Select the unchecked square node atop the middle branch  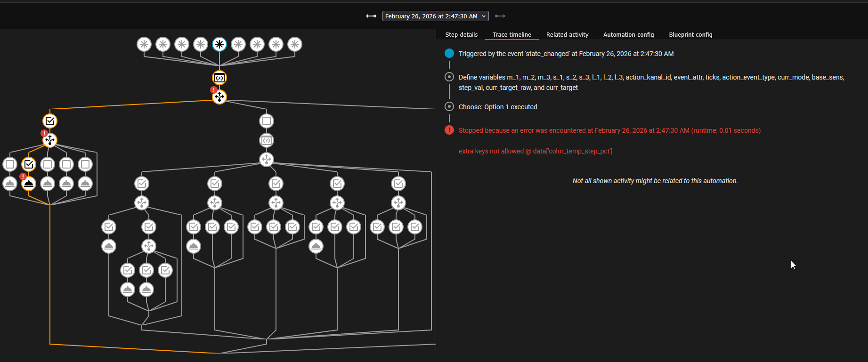(267, 121)
